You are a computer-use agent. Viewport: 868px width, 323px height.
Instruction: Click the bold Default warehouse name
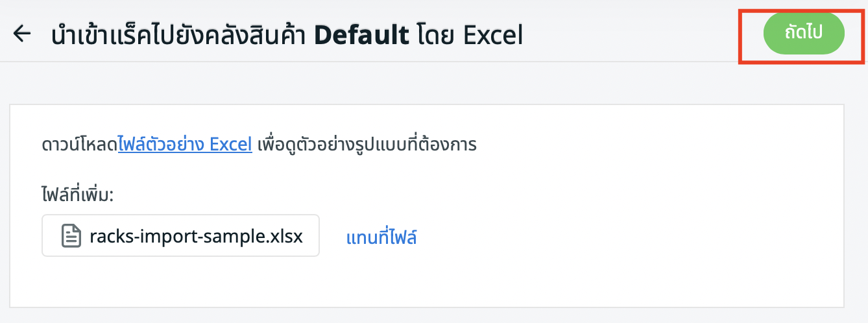(361, 34)
